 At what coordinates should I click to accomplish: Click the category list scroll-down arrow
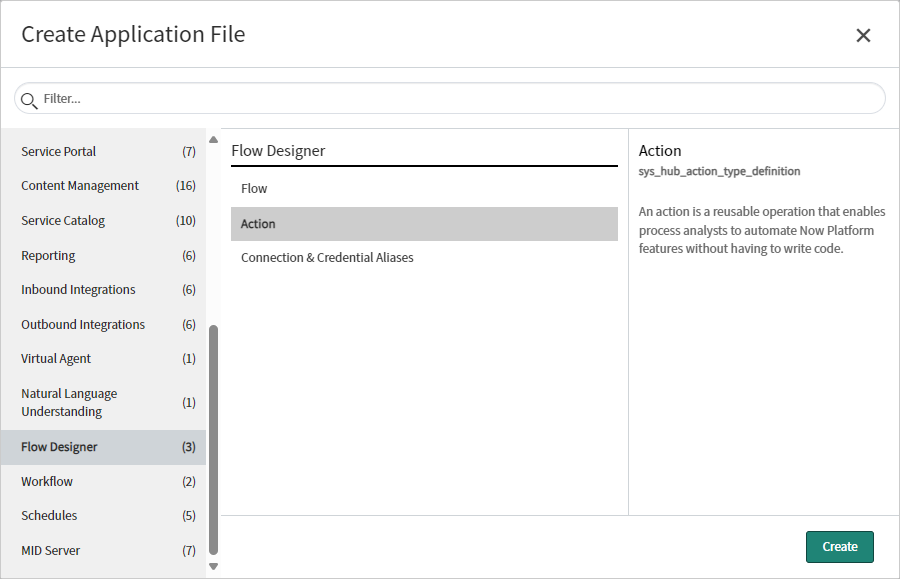[214, 566]
